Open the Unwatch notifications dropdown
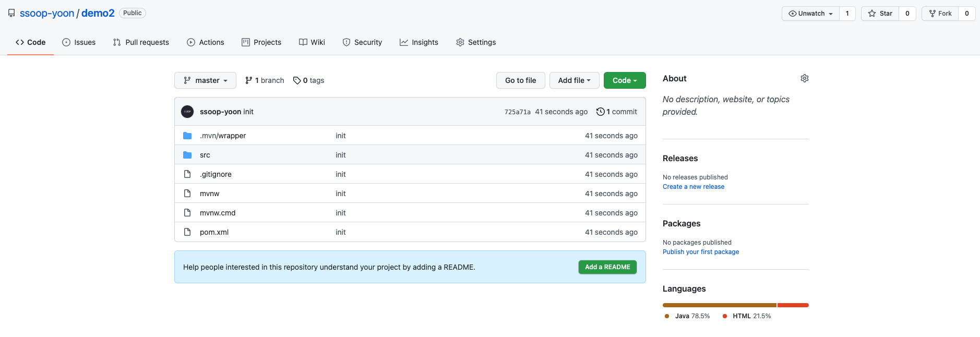This screenshot has width=980, height=337. [x=810, y=14]
